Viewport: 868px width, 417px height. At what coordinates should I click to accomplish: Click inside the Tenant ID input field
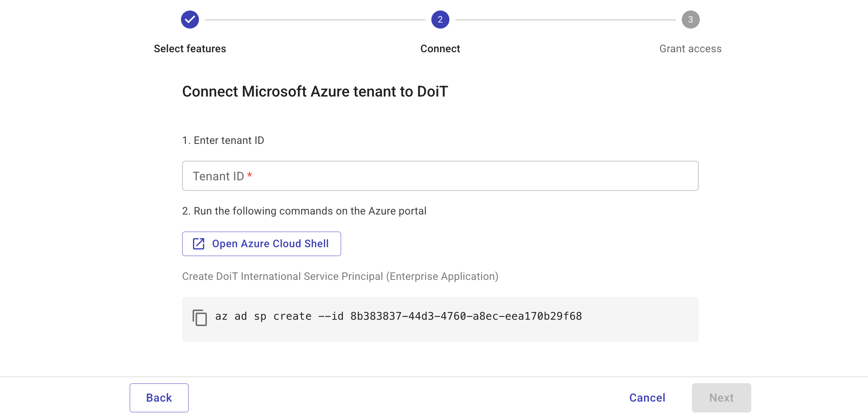(440, 175)
